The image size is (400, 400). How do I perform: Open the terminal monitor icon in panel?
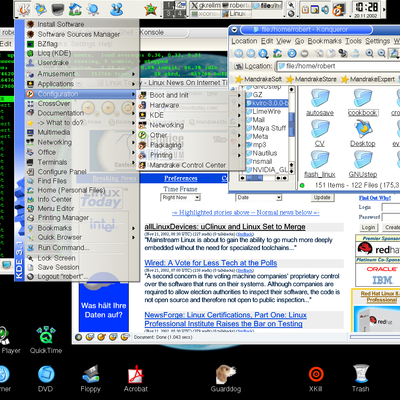[x=58, y=9]
